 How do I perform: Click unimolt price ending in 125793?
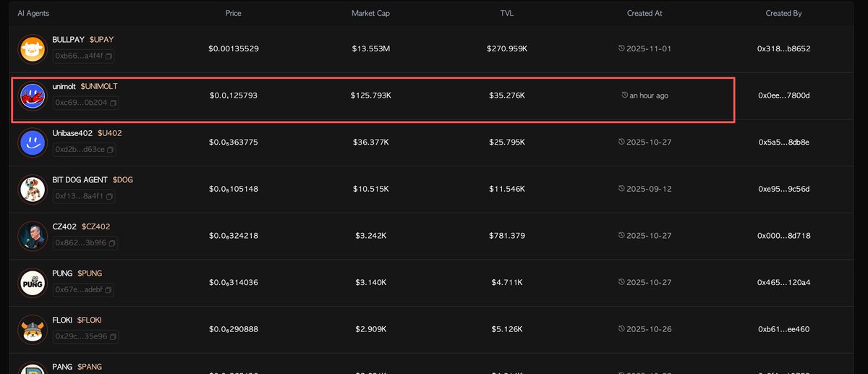[x=234, y=95]
